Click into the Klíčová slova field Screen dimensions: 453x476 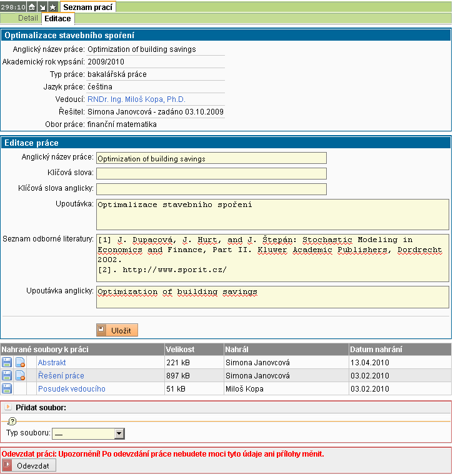coord(211,173)
